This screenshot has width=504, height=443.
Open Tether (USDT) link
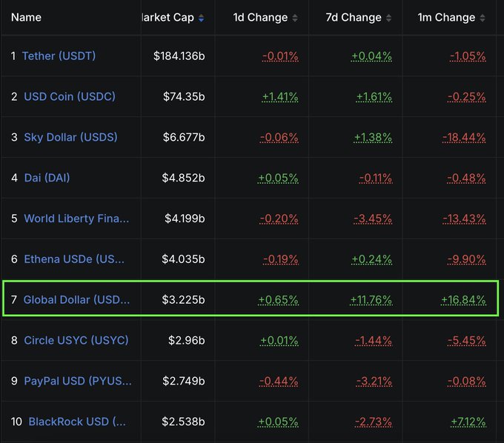click(59, 56)
